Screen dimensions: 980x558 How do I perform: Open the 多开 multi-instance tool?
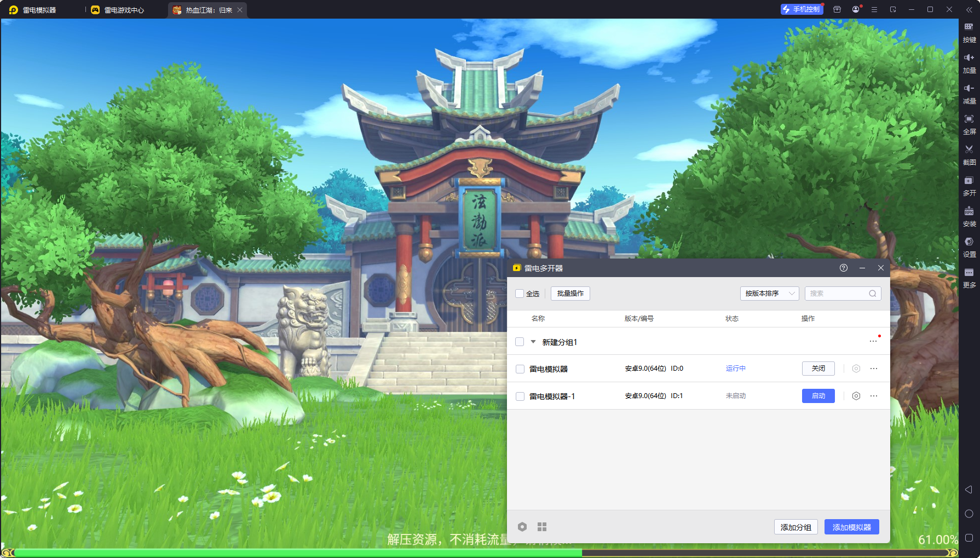coord(969,185)
